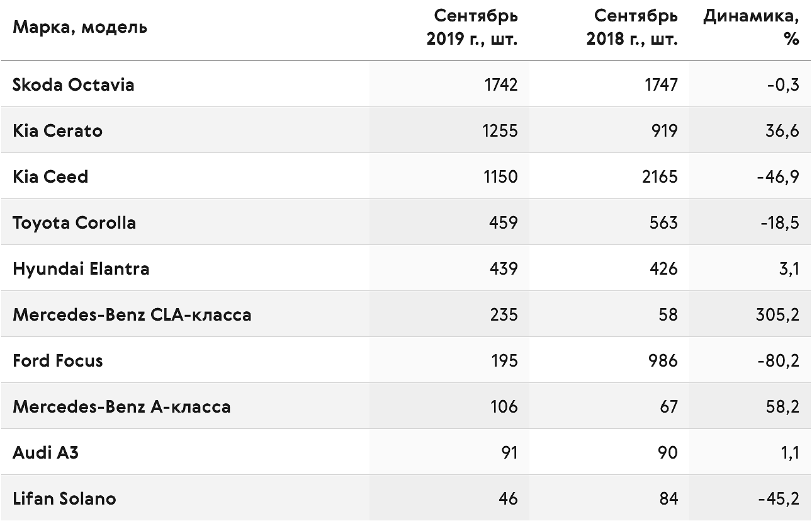This screenshot has width=812, height=521.
Task: Select Mercedes-Benz CLA-класса model name
Action: (x=132, y=314)
